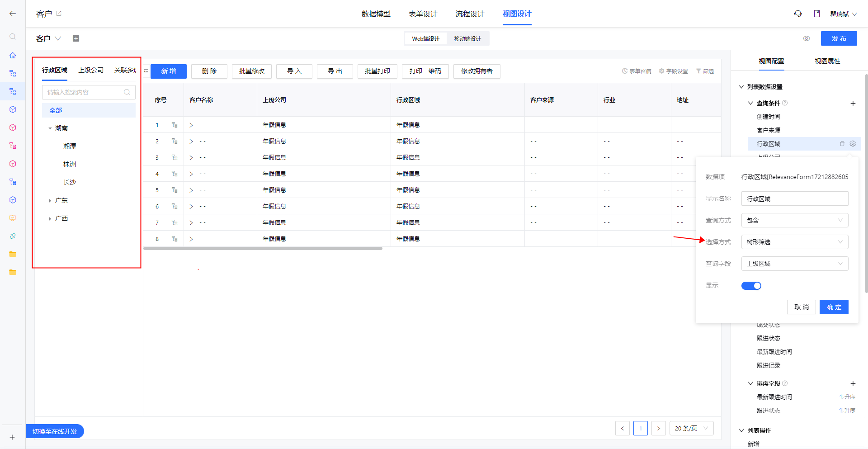Open the headset support icon

[x=798, y=14]
